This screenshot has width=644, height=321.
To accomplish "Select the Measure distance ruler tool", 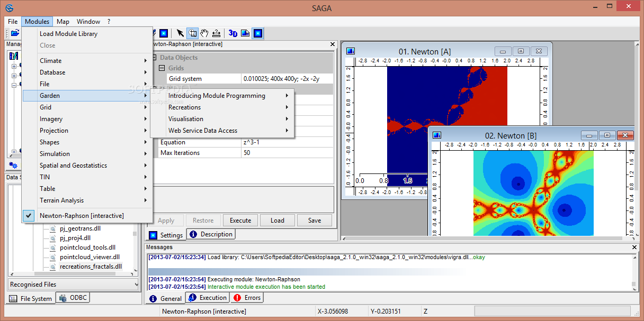I will click(x=216, y=33).
